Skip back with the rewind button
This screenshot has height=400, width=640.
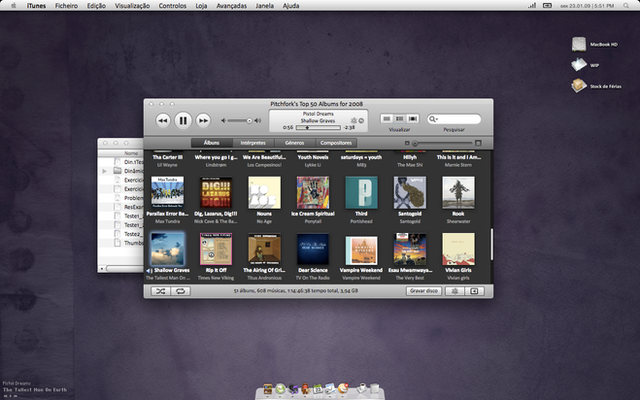tap(163, 120)
